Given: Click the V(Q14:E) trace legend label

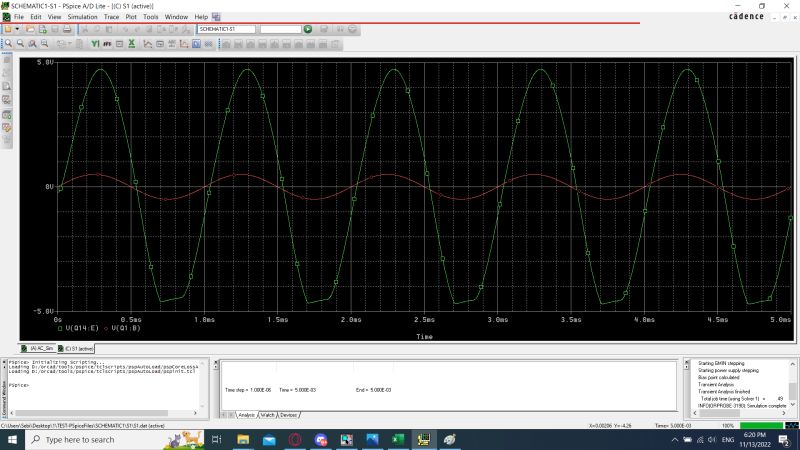Looking at the screenshot, I should tap(82, 328).
